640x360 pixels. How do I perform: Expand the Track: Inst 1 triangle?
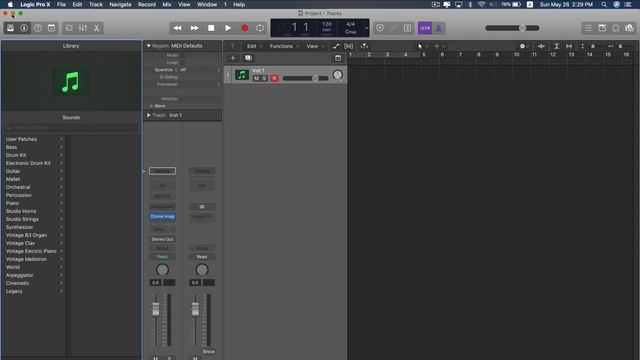(149, 115)
